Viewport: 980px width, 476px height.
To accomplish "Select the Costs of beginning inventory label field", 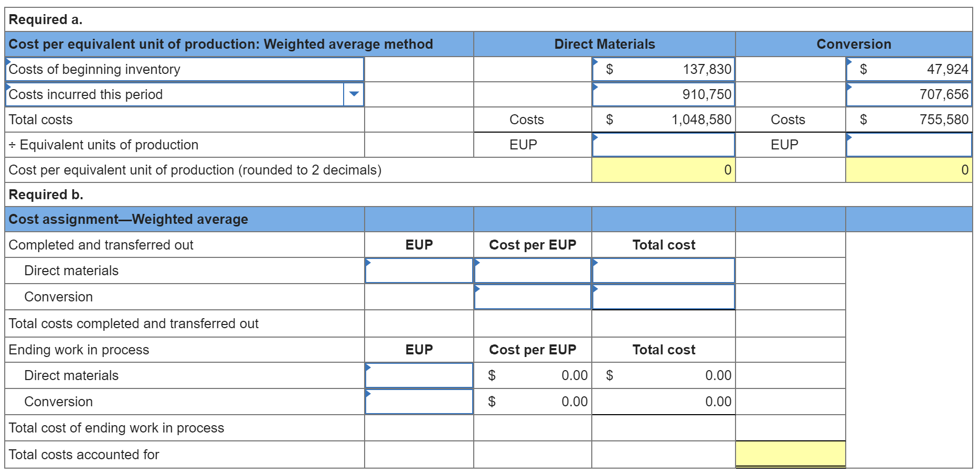I will coord(185,69).
